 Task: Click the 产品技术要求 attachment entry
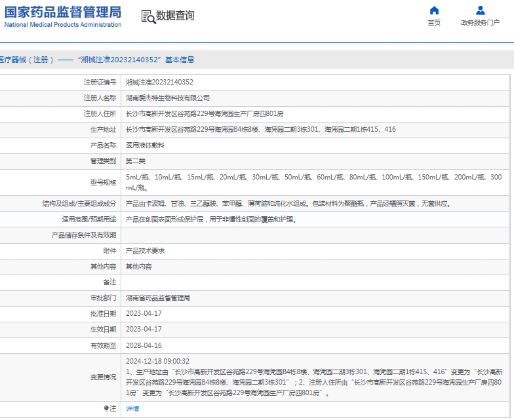tap(146, 250)
